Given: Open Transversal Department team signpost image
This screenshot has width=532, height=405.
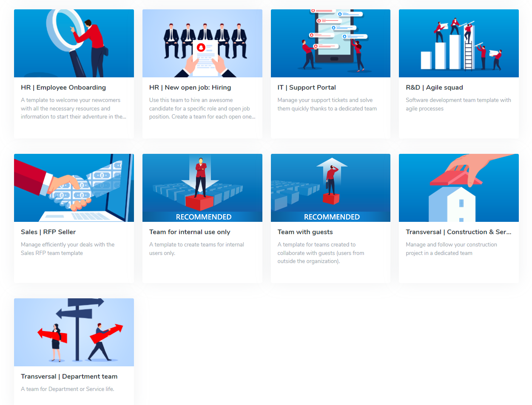Looking at the screenshot, I should point(74,332).
